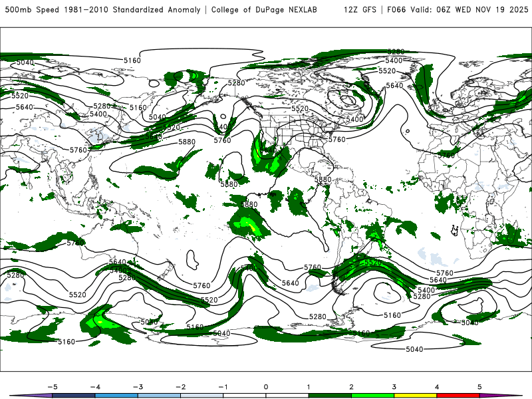Click the '-1' colorbar tick label
Image resolution: width=532 pixels, height=399 pixels.
click(x=223, y=387)
